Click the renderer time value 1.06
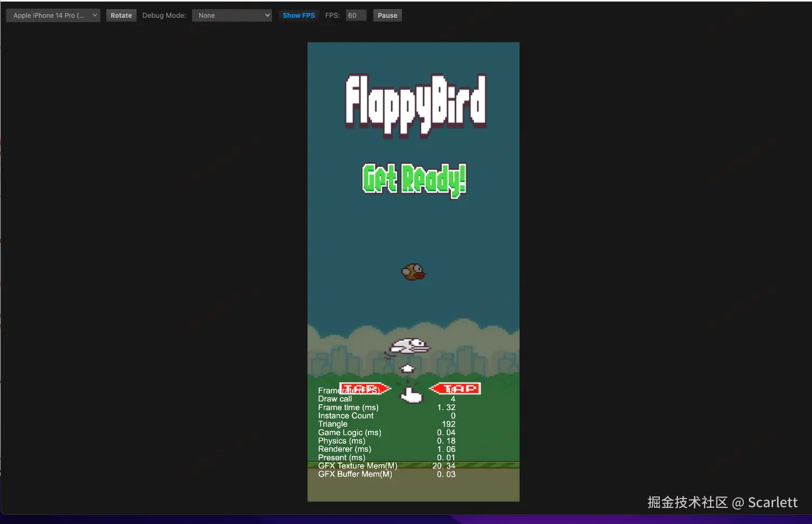Screen dimensions: 812x524 click(x=446, y=449)
